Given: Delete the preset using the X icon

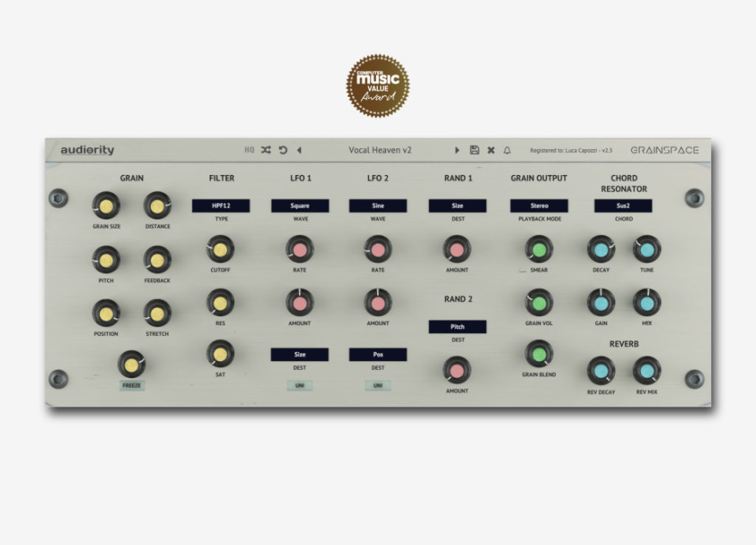Looking at the screenshot, I should pyautogui.click(x=489, y=149).
